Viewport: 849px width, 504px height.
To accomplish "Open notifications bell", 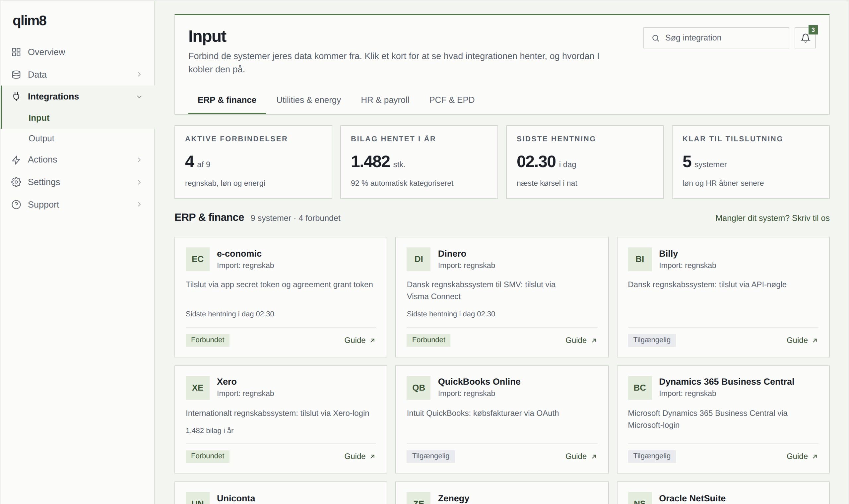I will coord(805,38).
